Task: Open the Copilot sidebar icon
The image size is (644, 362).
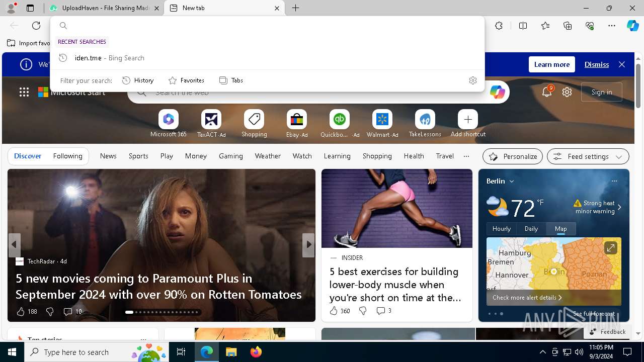Action: pyautogui.click(x=632, y=26)
